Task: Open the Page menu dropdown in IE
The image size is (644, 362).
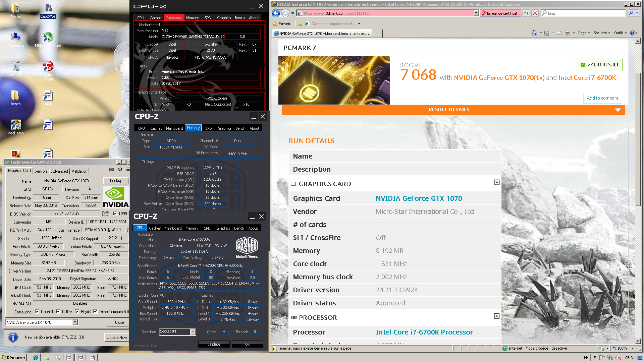Action: tap(584, 33)
